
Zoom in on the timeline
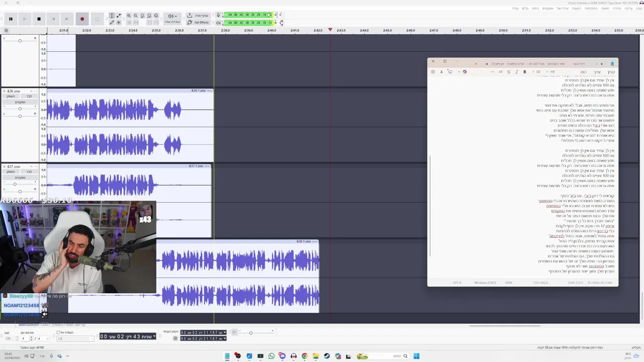129,16
